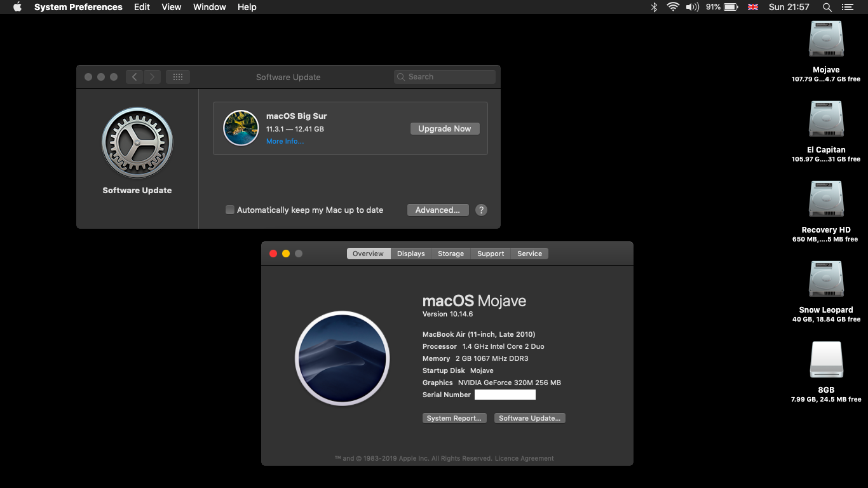
Task: Click Software Update button in About window
Action: tap(530, 418)
